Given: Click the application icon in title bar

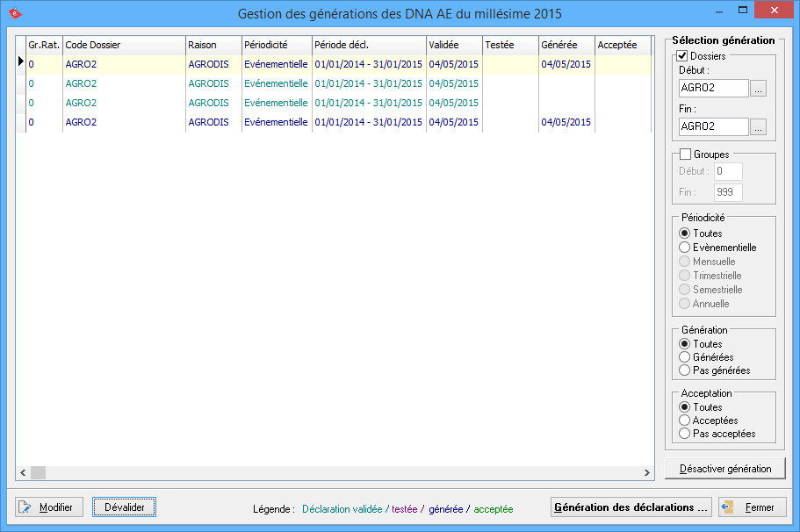Looking at the screenshot, I should point(15,13).
